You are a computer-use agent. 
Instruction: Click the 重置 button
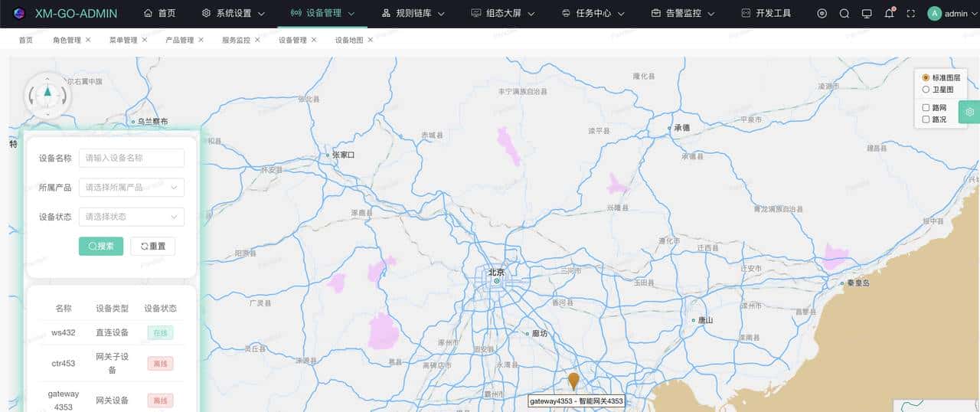pyautogui.click(x=153, y=246)
